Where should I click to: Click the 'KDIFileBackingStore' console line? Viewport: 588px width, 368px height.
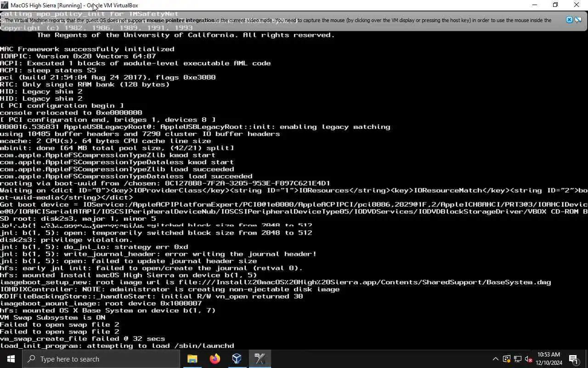click(x=152, y=297)
